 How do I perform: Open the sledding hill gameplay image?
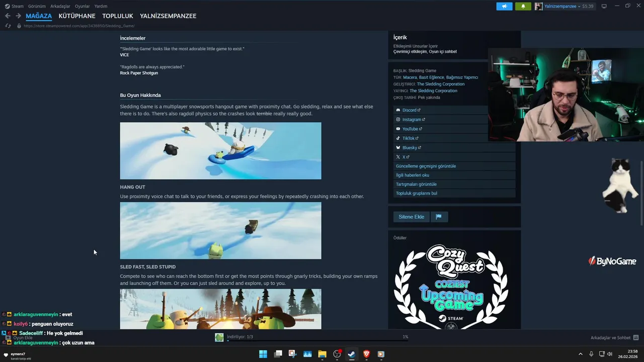click(x=220, y=151)
